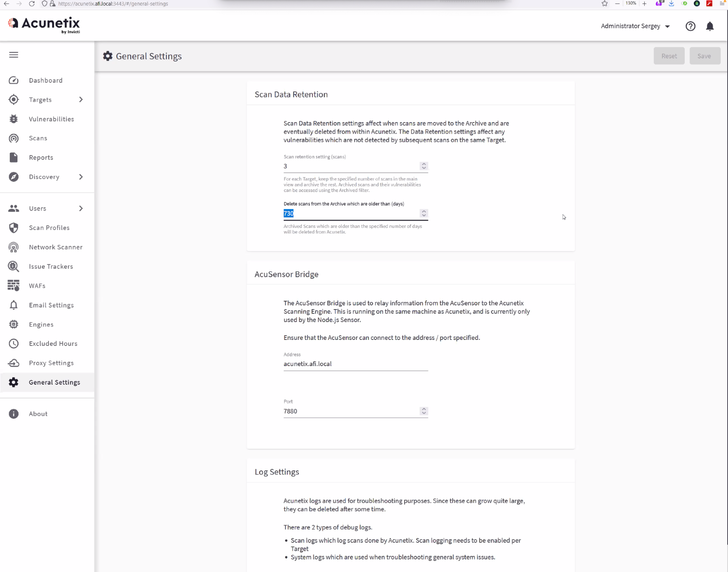Screen dimensions: 728x572
Task: Click the Vulnerabilities bug icon
Action: coord(14,119)
